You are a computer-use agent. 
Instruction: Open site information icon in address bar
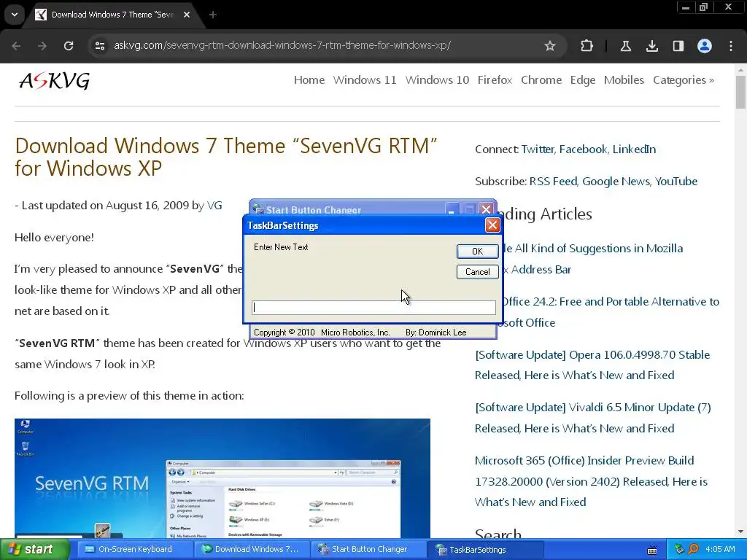tap(99, 46)
